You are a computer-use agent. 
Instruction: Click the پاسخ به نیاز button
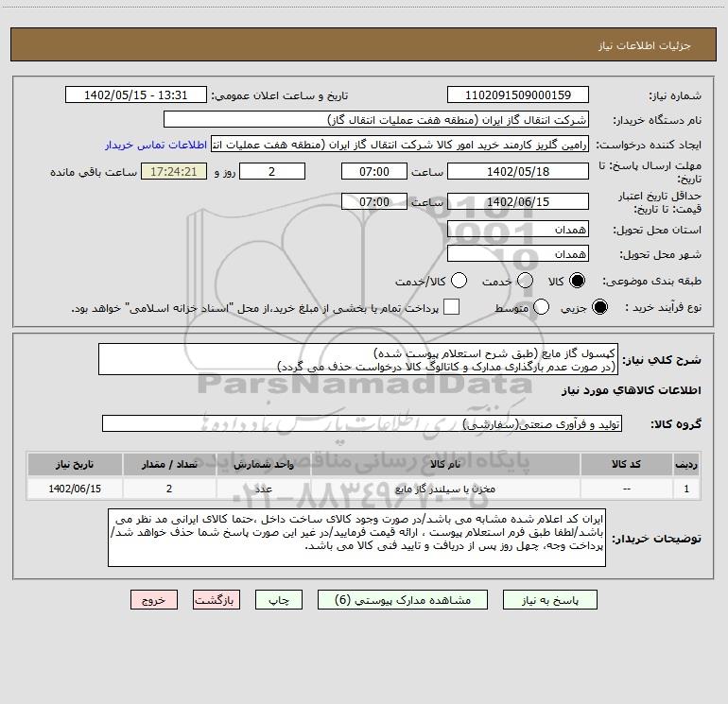click(549, 600)
